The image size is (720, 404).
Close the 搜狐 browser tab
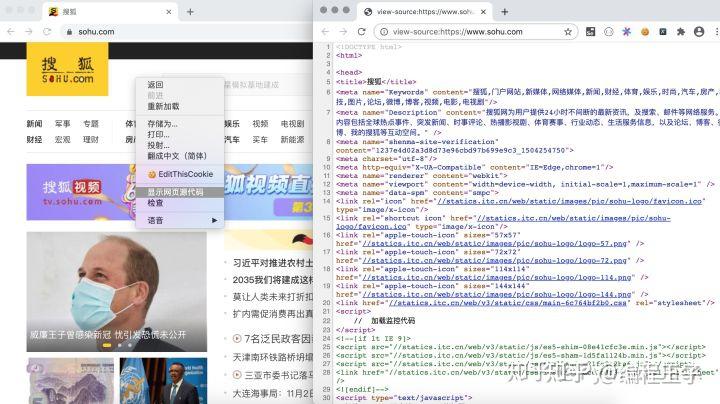coord(169,12)
